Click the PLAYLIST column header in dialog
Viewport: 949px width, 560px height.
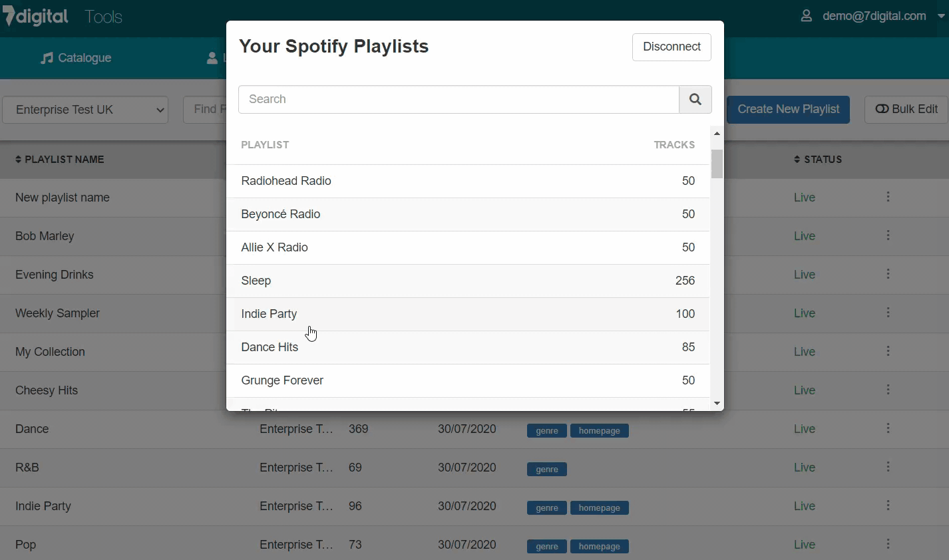(x=265, y=145)
